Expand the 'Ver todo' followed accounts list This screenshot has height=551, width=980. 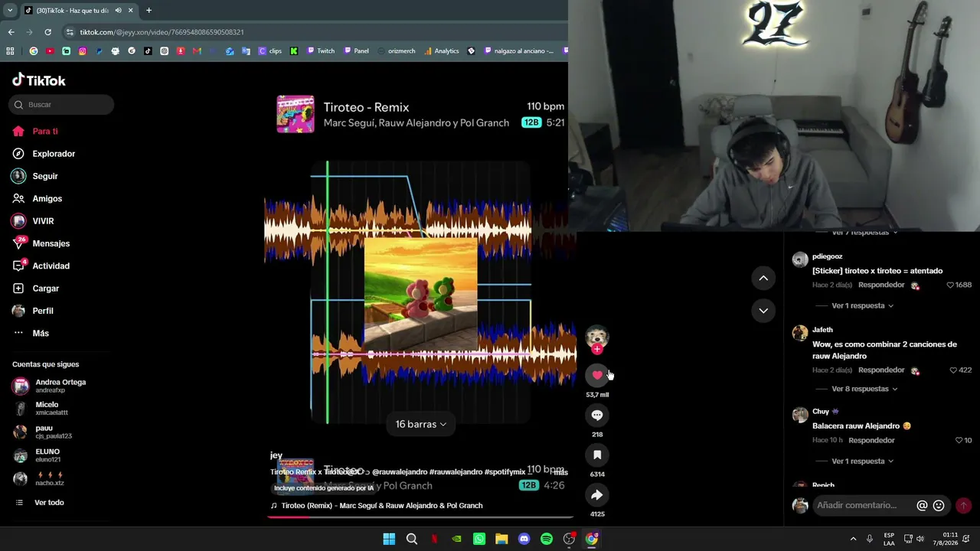[x=49, y=503]
